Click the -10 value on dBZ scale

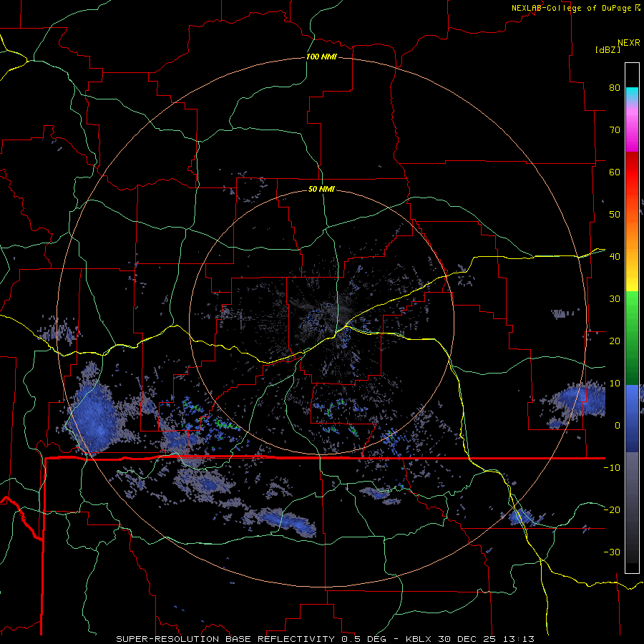[612, 468]
